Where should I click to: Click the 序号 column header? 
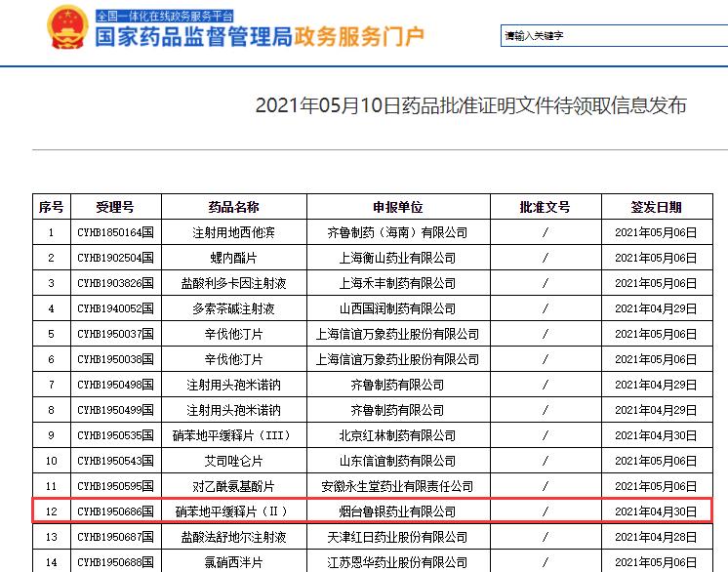[52, 207]
